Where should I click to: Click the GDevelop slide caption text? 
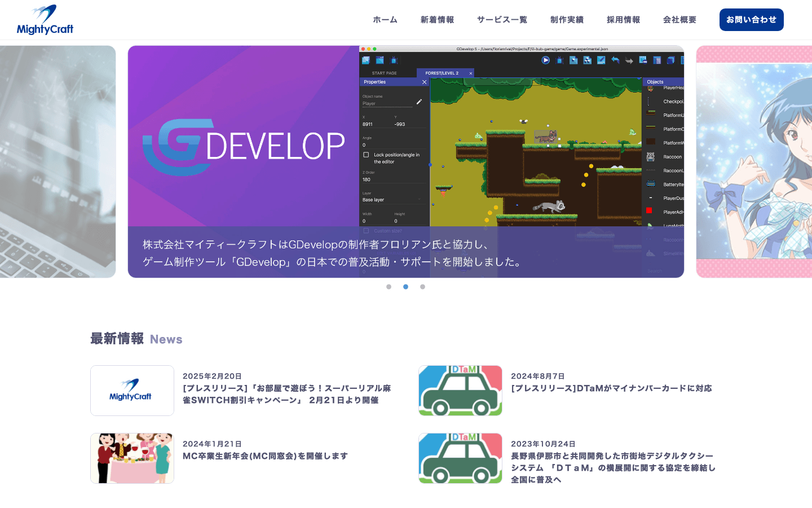(333, 253)
